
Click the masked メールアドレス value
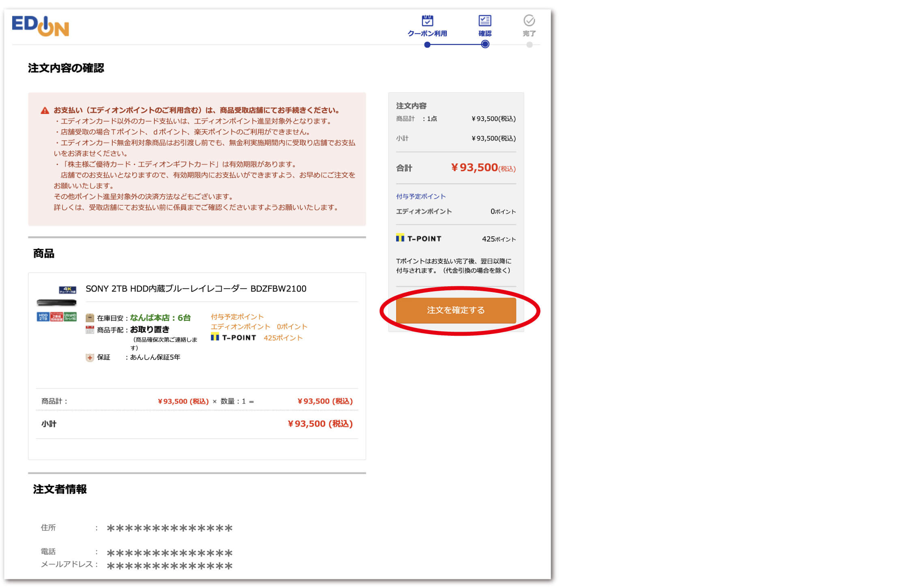click(169, 566)
